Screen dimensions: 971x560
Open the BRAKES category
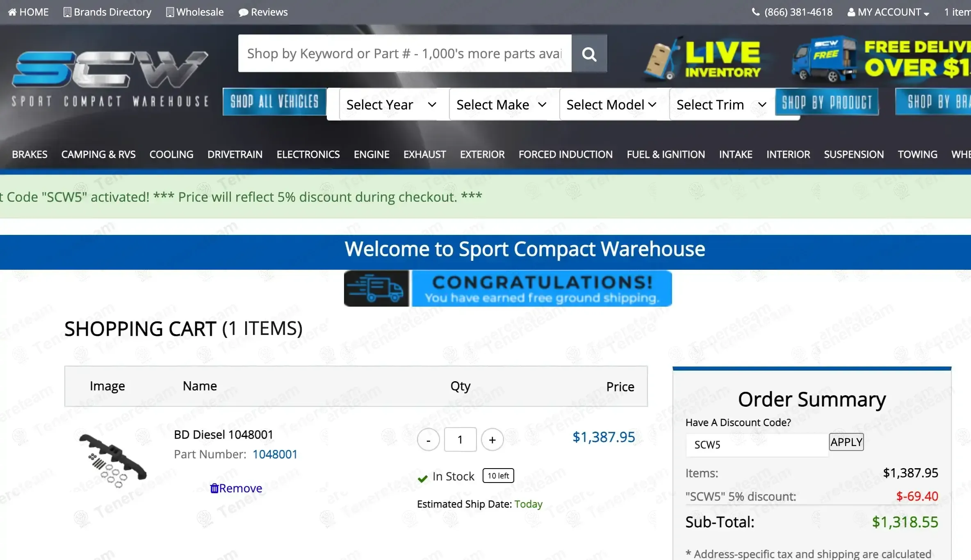pos(30,154)
